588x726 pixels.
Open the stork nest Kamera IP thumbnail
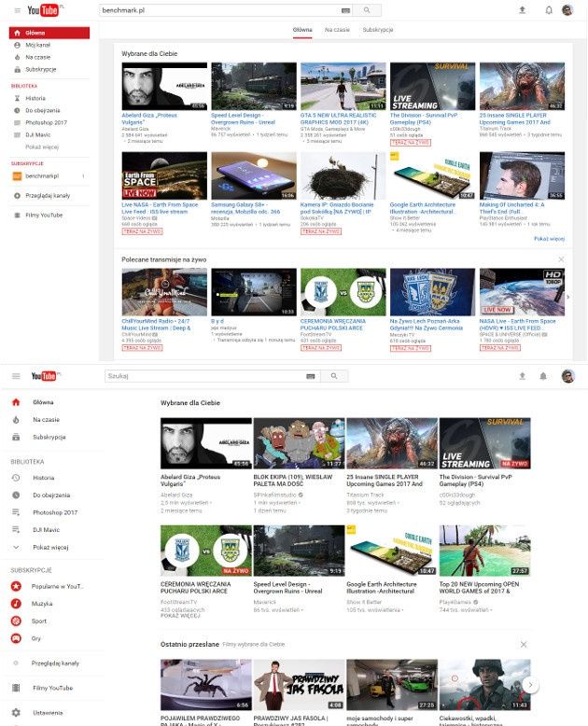click(343, 175)
